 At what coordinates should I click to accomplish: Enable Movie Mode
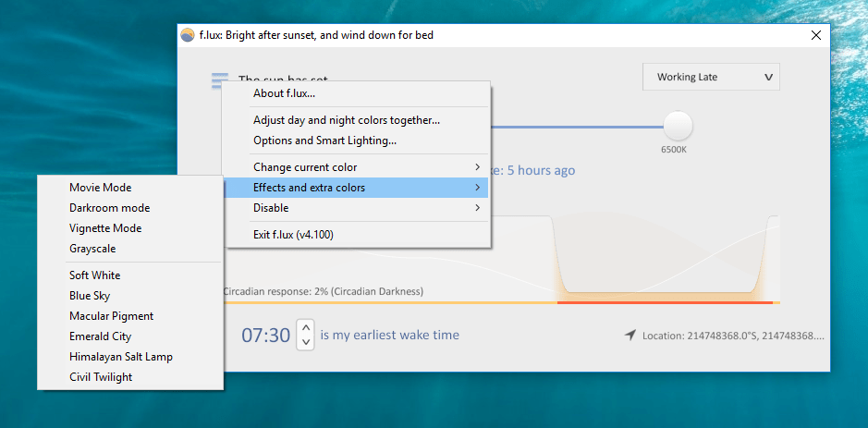[x=130, y=188]
